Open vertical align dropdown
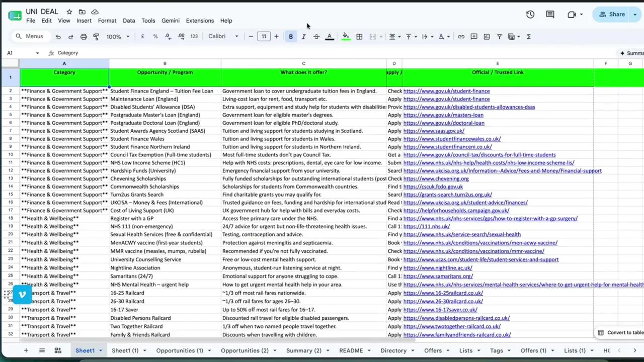Viewport: 644px width, 362px height. (x=411, y=37)
